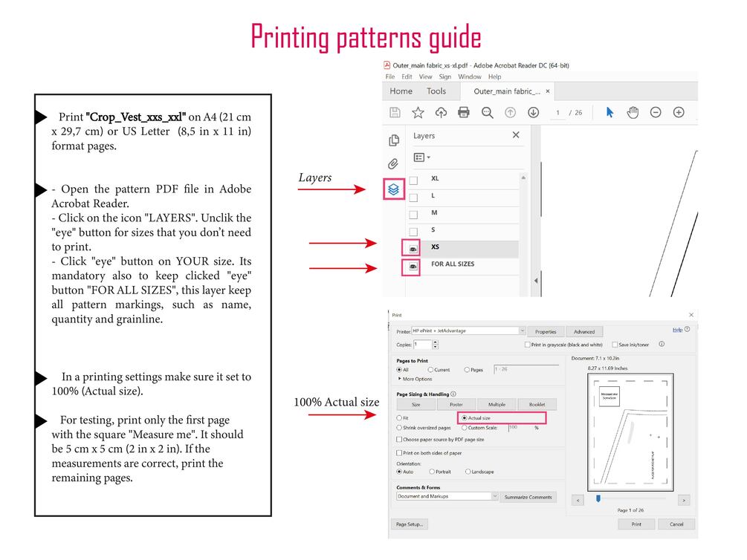Image resolution: width=747 pixels, height=560 pixels.
Task: Click the info icon beside Page Sizing & Handling
Action: point(453,394)
